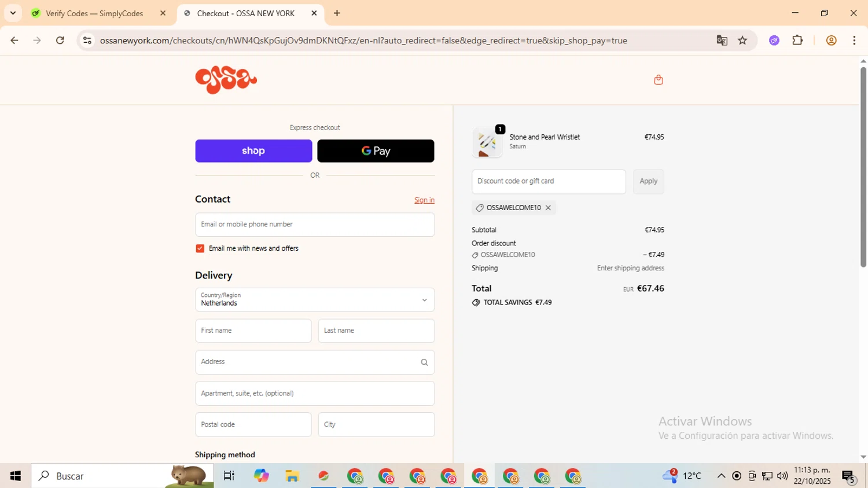This screenshot has height=488, width=868.
Task: Click the purple extension icon in toolbar
Action: [774, 41]
